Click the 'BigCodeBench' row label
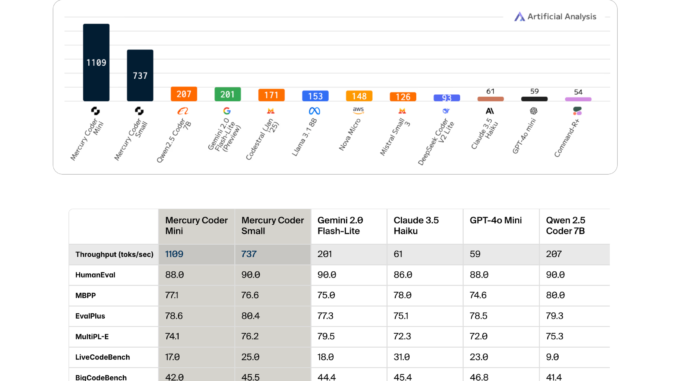 (101, 377)
